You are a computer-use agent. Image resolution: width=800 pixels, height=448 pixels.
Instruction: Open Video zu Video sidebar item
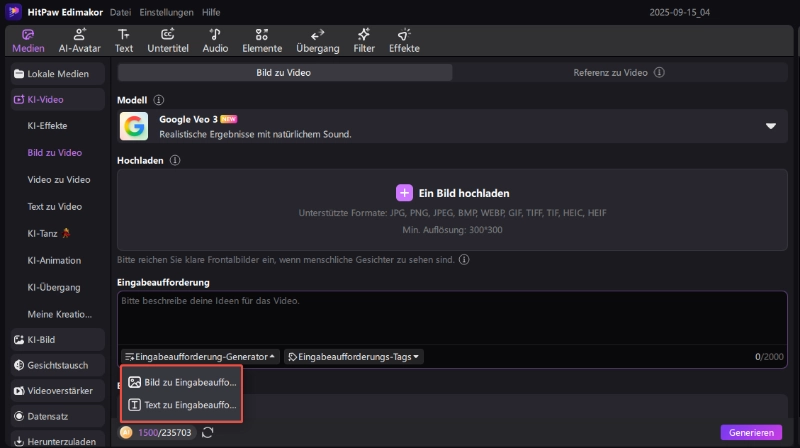point(59,180)
